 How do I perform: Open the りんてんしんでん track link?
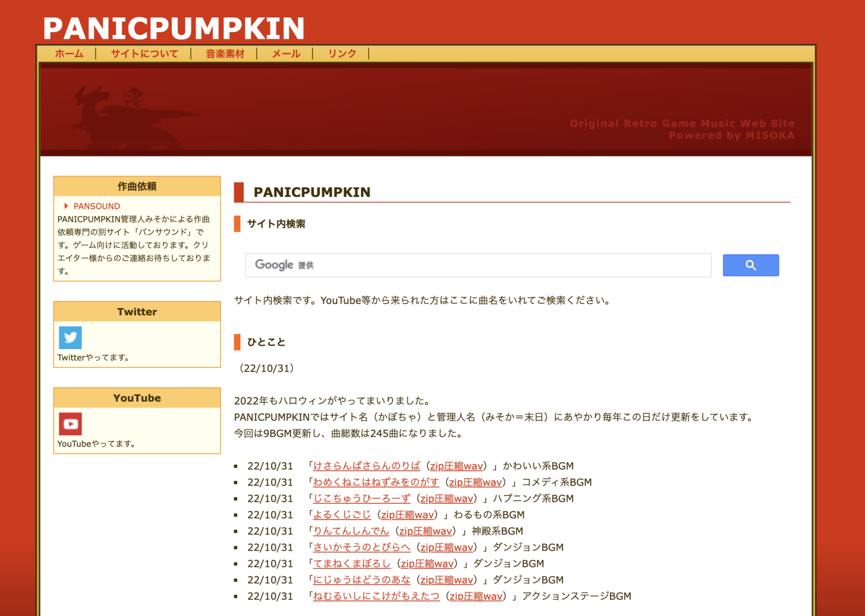(350, 531)
